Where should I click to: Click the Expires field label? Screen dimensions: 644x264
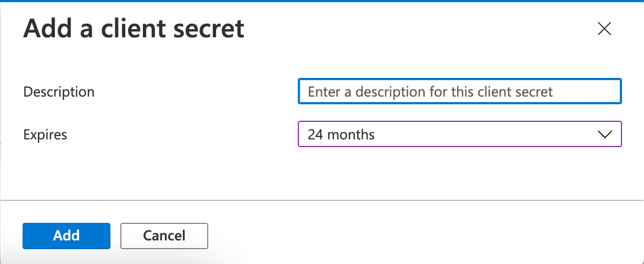(45, 134)
